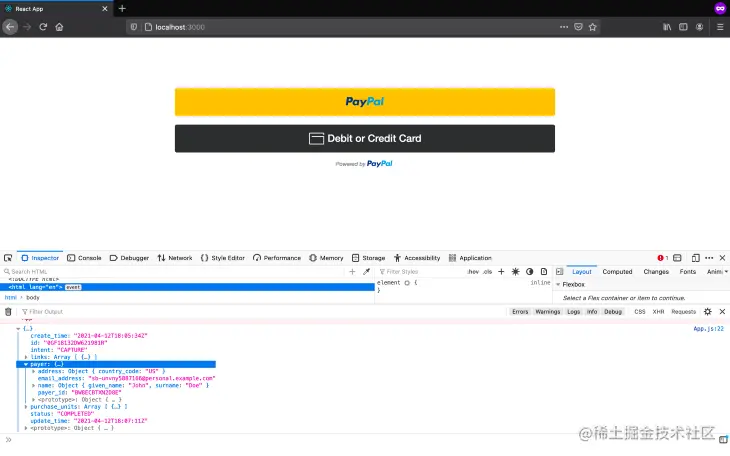730x456 pixels.
Task: Toggle the Info console filter
Action: (x=592, y=312)
